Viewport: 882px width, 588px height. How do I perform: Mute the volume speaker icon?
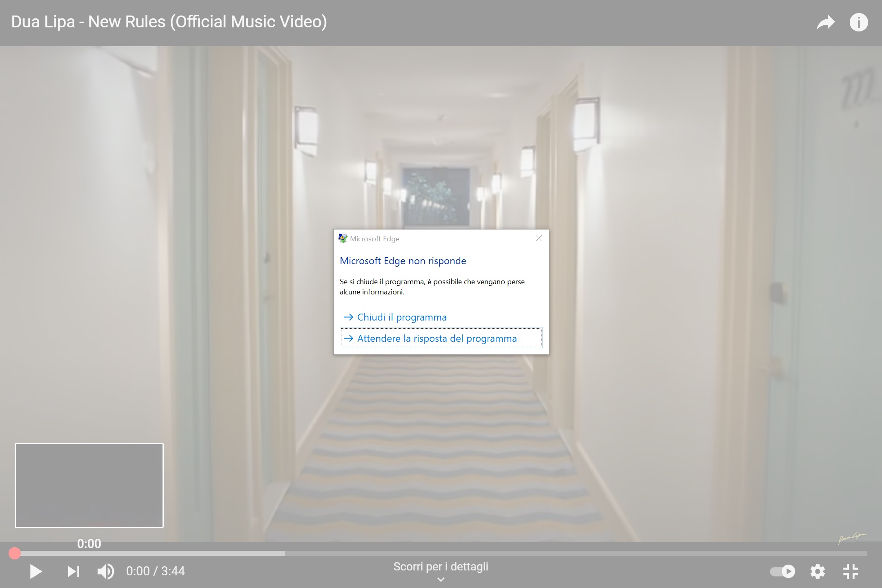coord(106,571)
